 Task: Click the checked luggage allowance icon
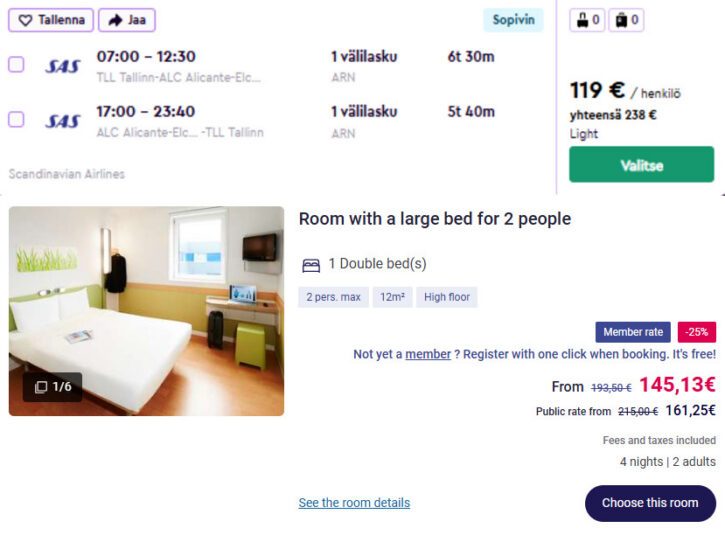[x=621, y=20]
